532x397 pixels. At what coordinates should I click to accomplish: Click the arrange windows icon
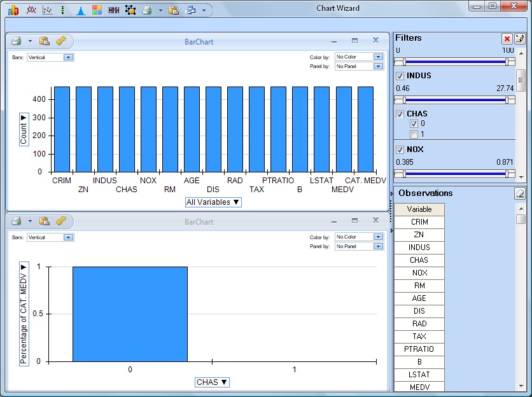pos(190,10)
